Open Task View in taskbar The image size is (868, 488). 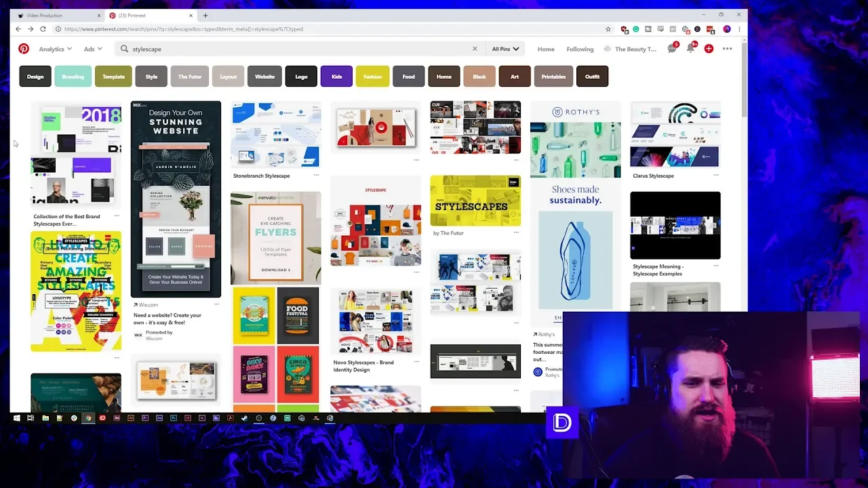point(31,418)
